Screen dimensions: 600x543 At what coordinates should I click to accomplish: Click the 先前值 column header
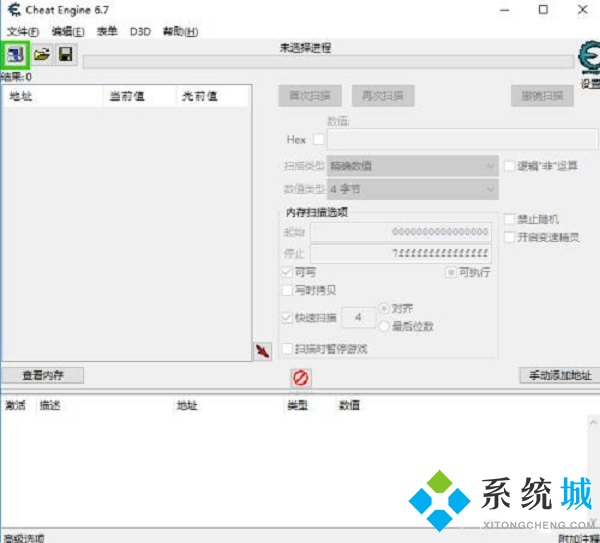pos(213,96)
